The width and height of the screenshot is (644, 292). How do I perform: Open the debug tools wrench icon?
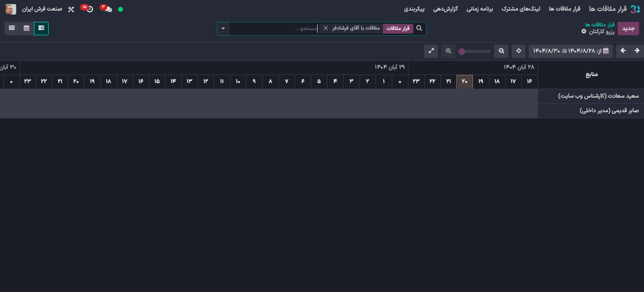pyautogui.click(x=71, y=9)
